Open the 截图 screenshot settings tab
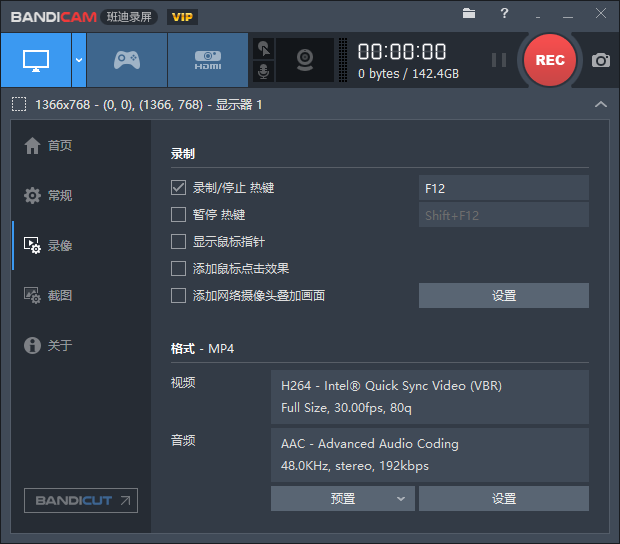Image resolution: width=620 pixels, height=544 pixels. 81,295
